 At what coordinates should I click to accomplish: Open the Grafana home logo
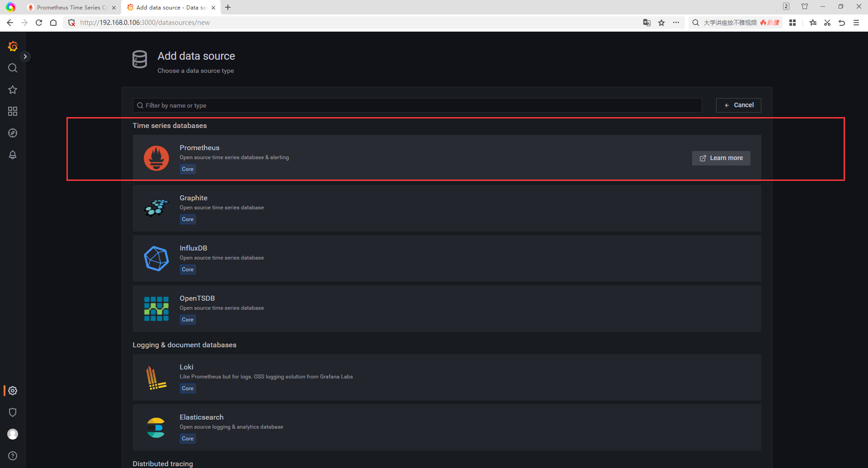tap(13, 46)
